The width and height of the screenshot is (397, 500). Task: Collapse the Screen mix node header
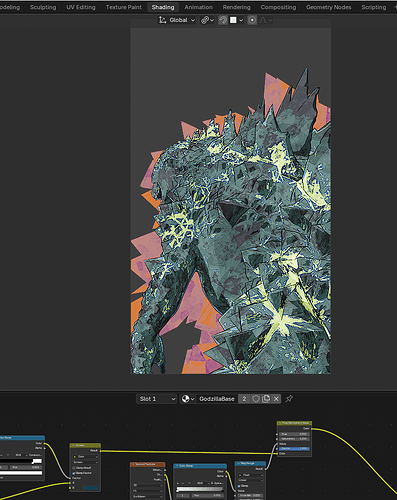tap(73, 445)
